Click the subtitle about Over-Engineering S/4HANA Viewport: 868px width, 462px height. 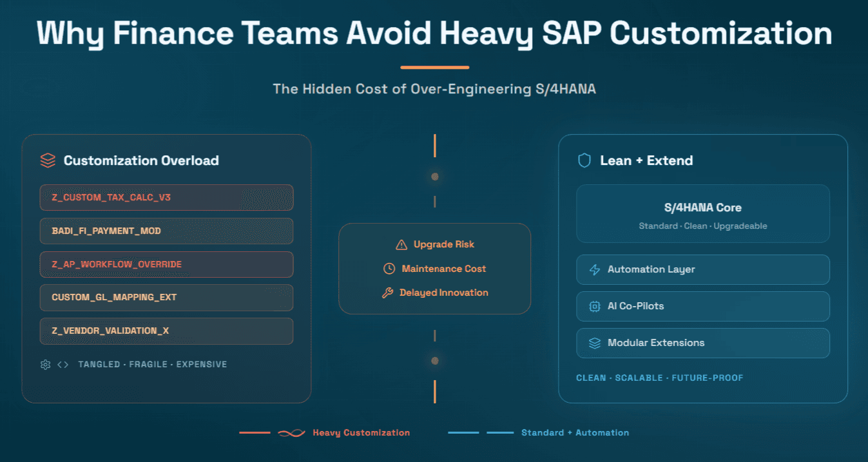tap(434, 89)
